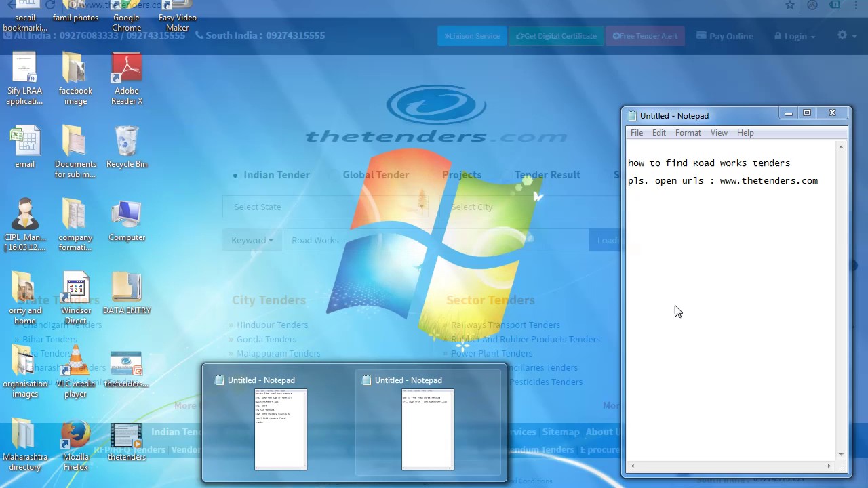Select the CIPL_Man... desktop icon
This screenshot has height=488, width=868.
24,225
